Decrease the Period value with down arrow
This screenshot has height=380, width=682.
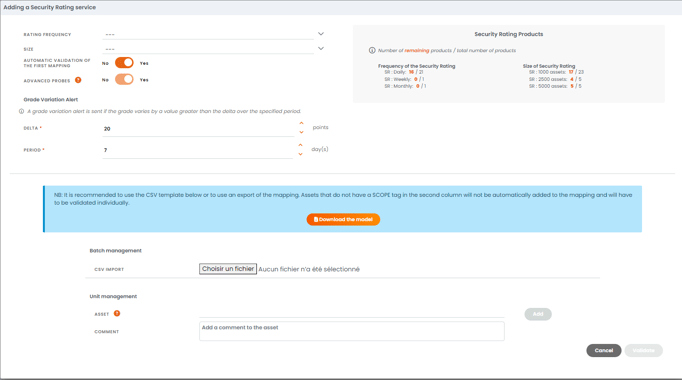point(300,154)
